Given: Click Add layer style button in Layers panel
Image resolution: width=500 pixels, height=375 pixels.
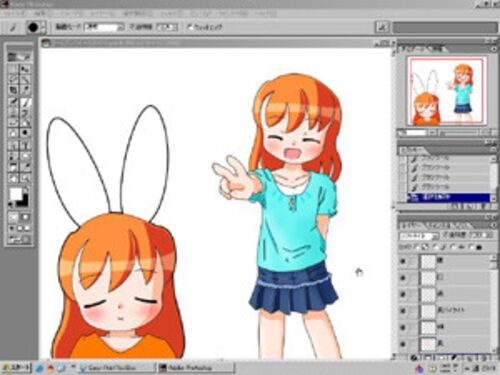Looking at the screenshot, I should click(x=414, y=358).
